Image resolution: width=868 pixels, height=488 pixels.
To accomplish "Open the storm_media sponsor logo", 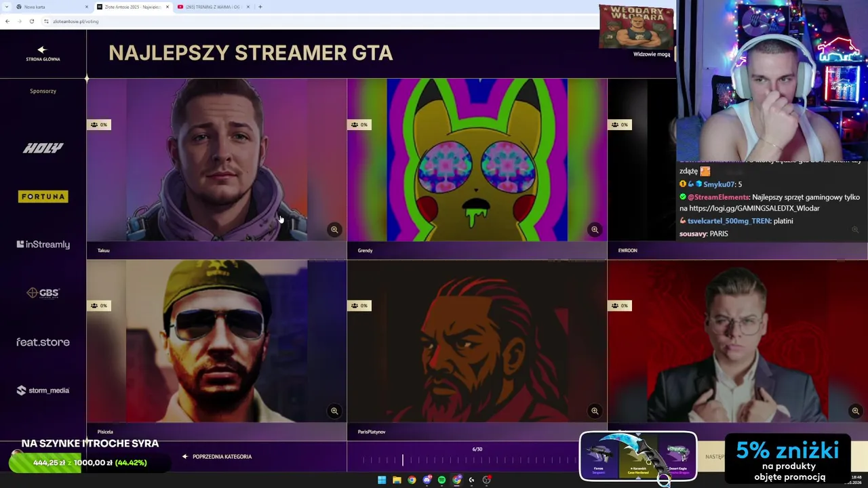I will (x=43, y=390).
